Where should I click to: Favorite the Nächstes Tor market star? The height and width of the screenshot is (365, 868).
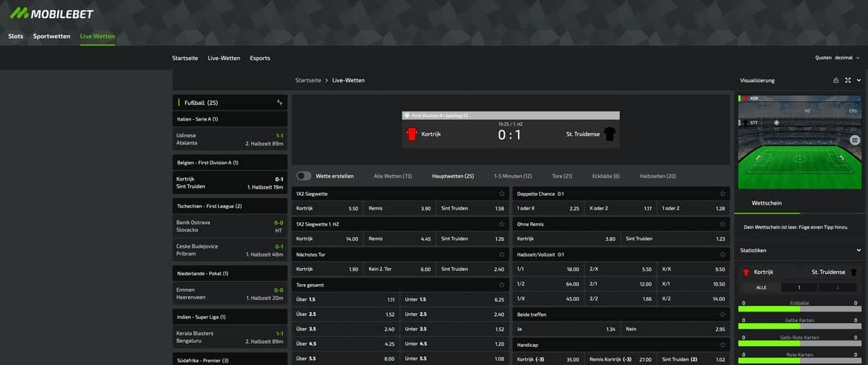coord(501,254)
